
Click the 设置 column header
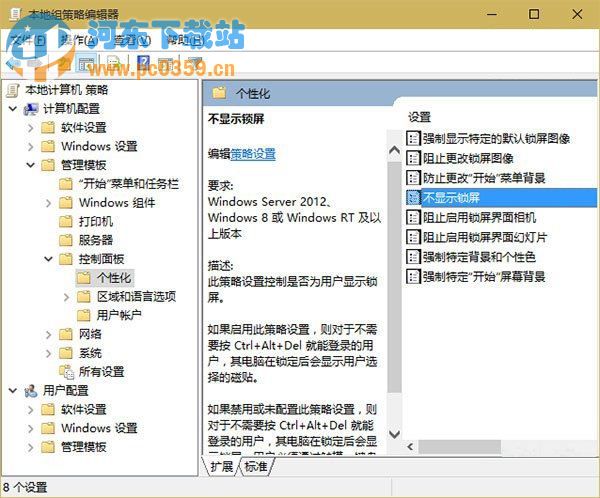click(x=419, y=117)
